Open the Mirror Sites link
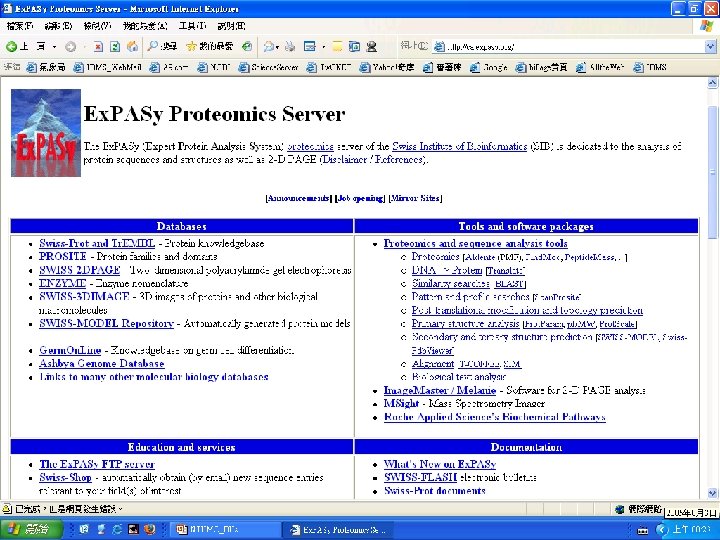This screenshot has height=540, width=720. coord(416,198)
